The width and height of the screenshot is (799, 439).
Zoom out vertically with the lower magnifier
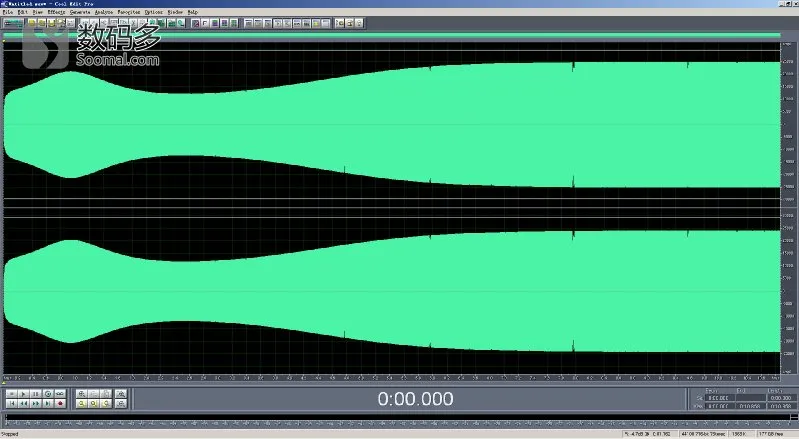(121, 403)
